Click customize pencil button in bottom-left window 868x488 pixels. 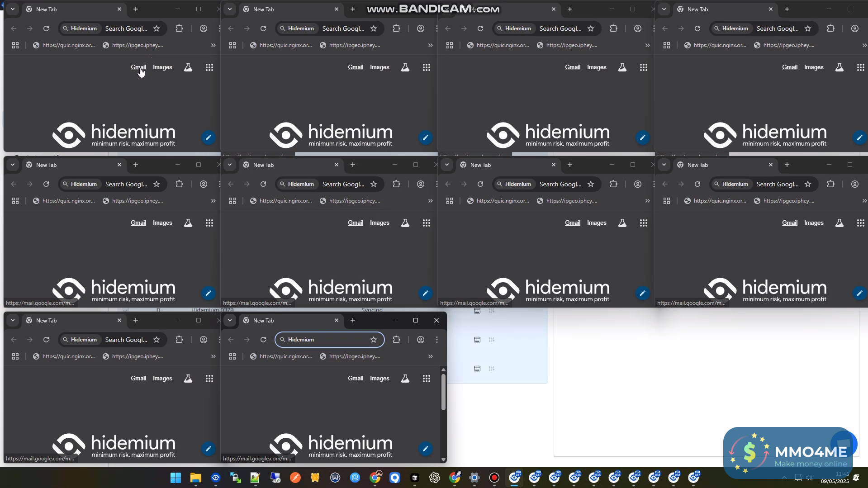pos(208,449)
